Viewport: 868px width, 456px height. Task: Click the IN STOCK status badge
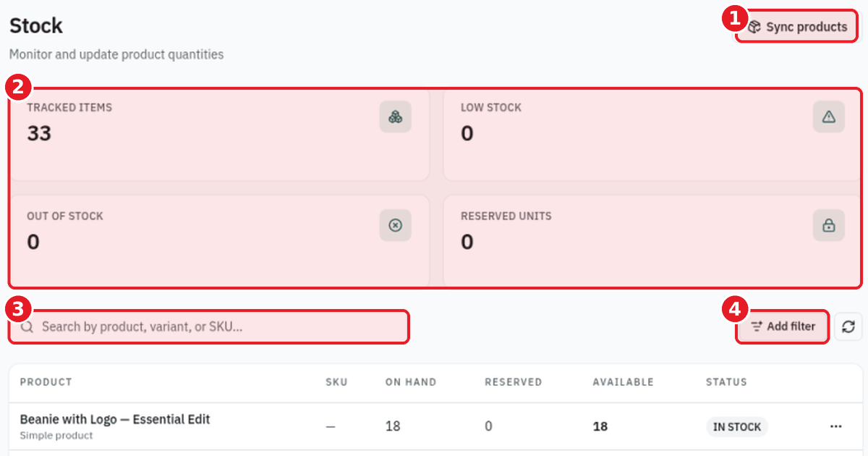[737, 426]
